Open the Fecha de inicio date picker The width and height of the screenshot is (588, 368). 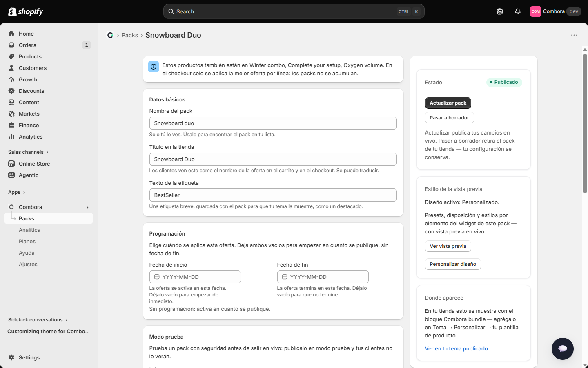195,277
